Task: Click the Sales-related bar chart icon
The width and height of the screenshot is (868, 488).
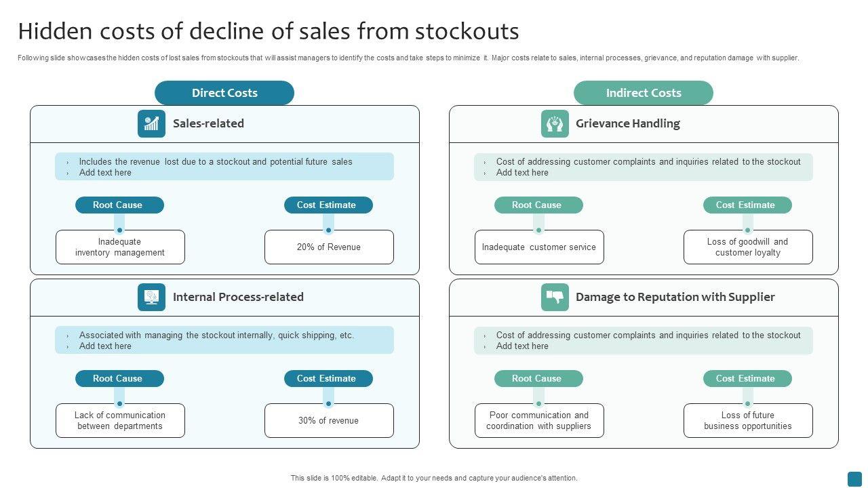Action: (x=151, y=123)
